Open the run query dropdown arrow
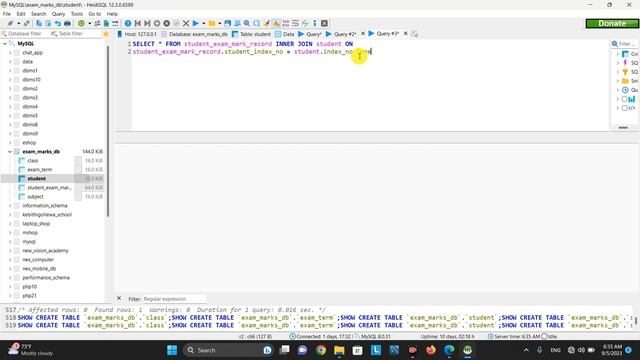The width and height of the screenshot is (640, 360). coord(203,23)
